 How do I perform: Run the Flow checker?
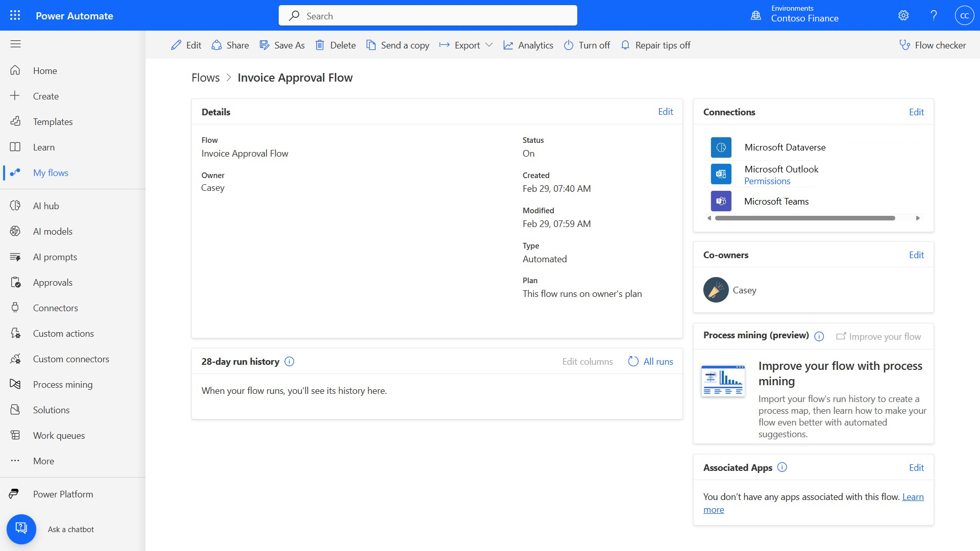tap(932, 45)
